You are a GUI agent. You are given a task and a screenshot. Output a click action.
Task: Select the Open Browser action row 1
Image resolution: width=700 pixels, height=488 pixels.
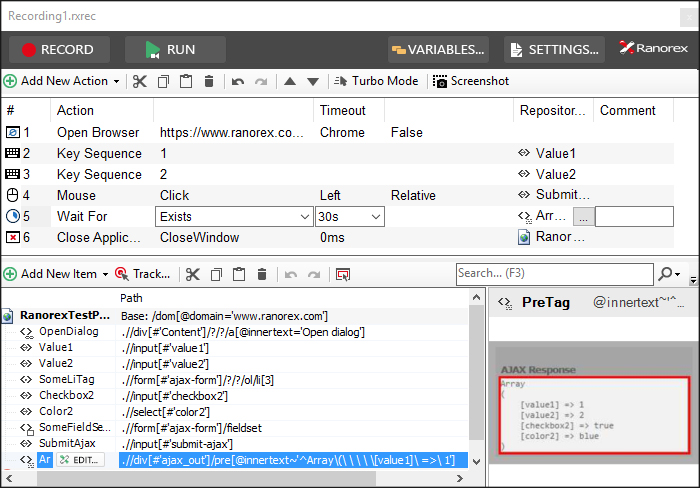[x=339, y=133]
